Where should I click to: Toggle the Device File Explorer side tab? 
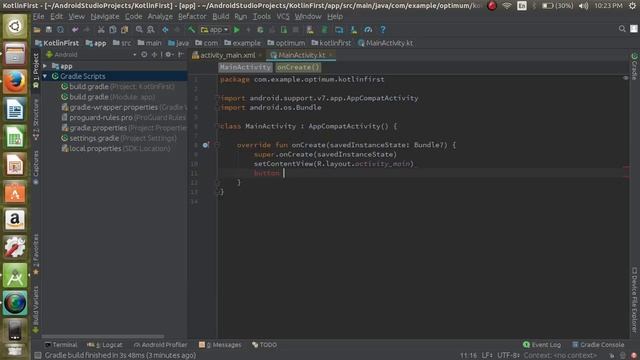(634, 299)
